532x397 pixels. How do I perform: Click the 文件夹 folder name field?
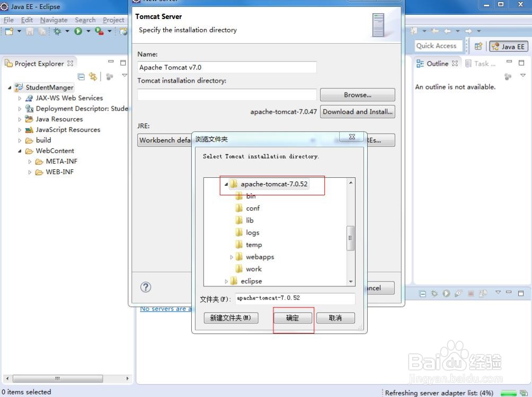pyautogui.click(x=295, y=299)
